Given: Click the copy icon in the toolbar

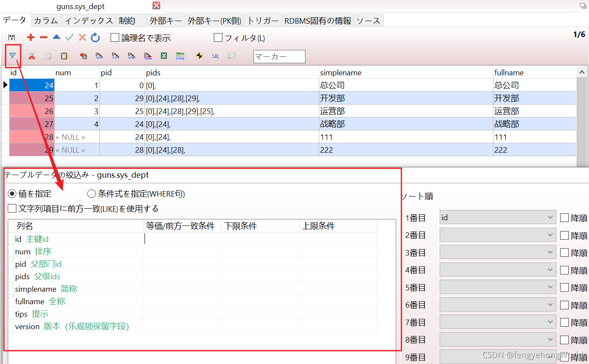Looking at the screenshot, I should [48, 56].
